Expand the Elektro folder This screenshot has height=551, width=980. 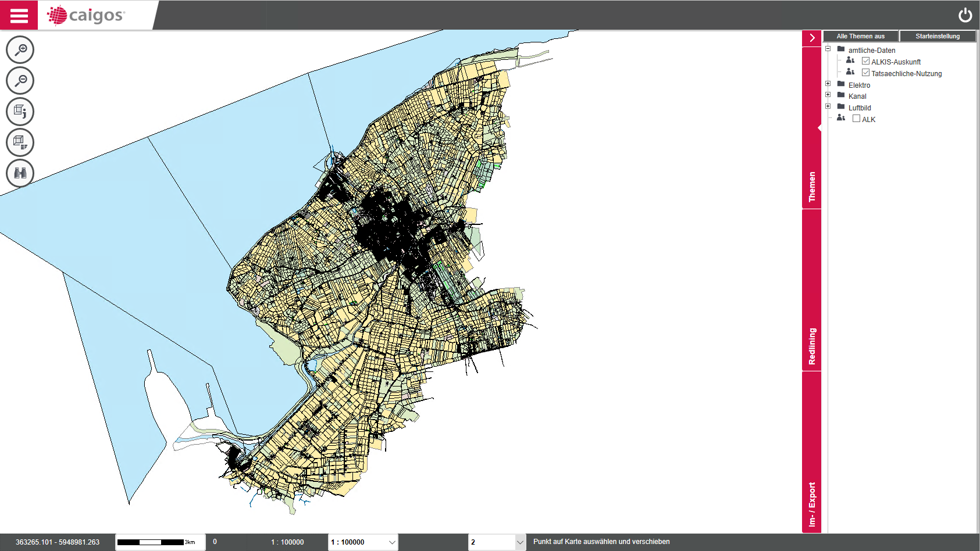click(x=828, y=84)
